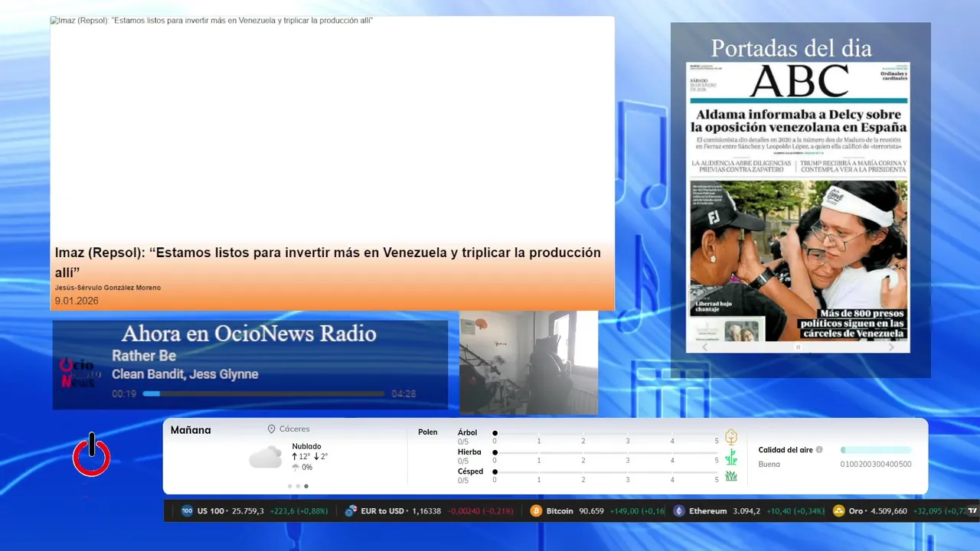Click the Buena air quality value
Viewport: 980px width, 551px height.
click(x=769, y=465)
